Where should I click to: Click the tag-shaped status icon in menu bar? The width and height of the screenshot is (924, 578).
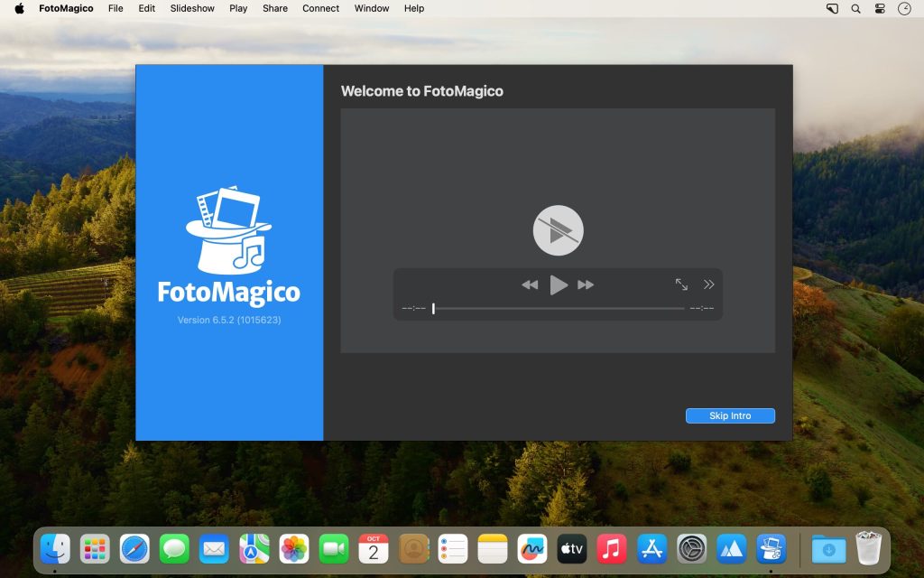tap(832, 8)
